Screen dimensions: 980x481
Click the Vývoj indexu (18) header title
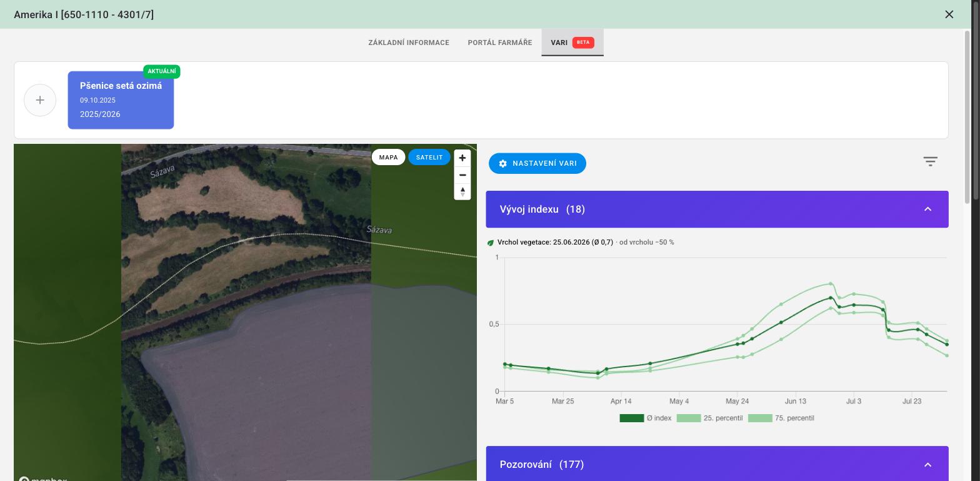542,210
